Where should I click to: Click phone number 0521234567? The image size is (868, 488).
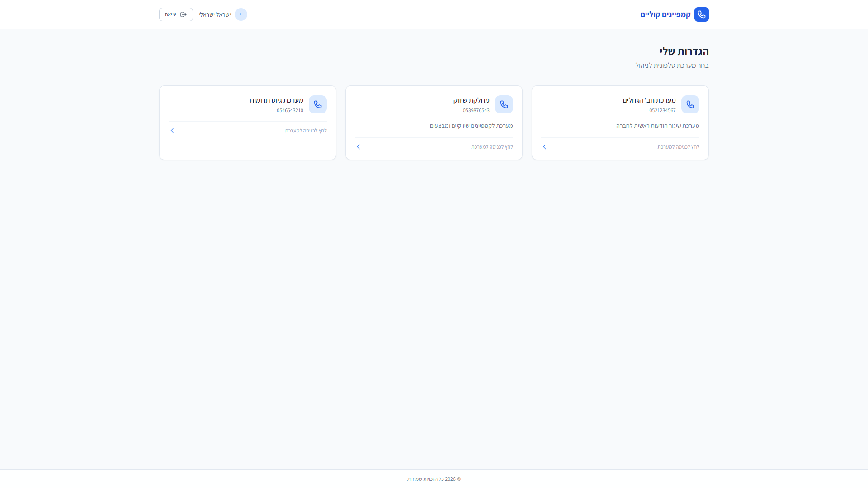[662, 110]
